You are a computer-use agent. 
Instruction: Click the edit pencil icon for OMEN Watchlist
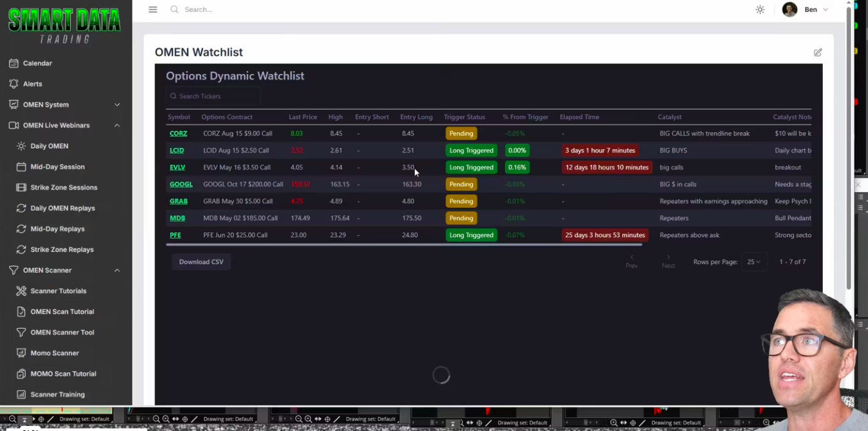tap(818, 53)
